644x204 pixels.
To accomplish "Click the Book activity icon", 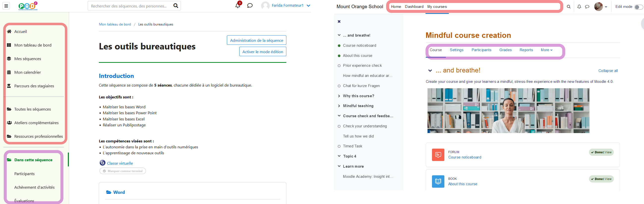I will coord(438,181).
